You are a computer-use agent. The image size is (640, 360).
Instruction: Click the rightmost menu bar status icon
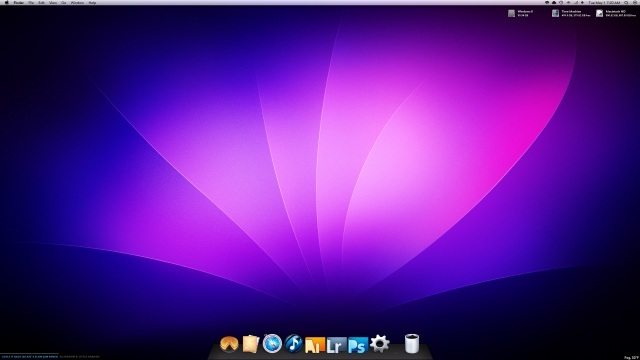[634, 2]
